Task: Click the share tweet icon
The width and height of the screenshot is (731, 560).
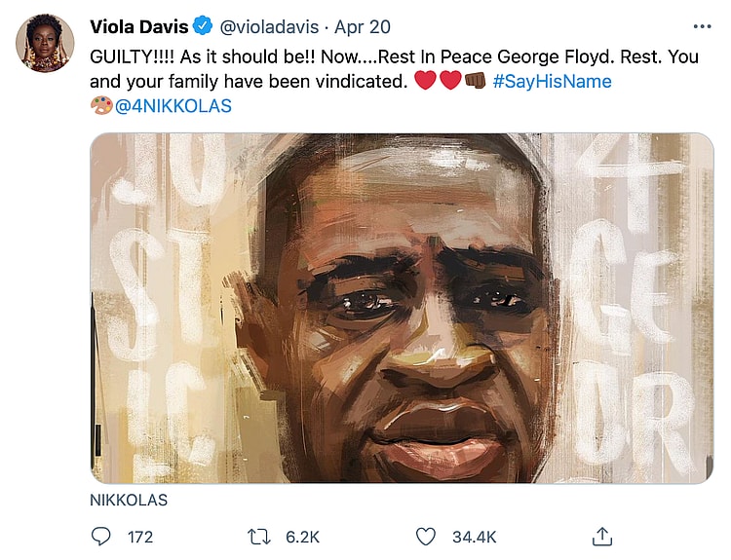Action: [x=602, y=536]
